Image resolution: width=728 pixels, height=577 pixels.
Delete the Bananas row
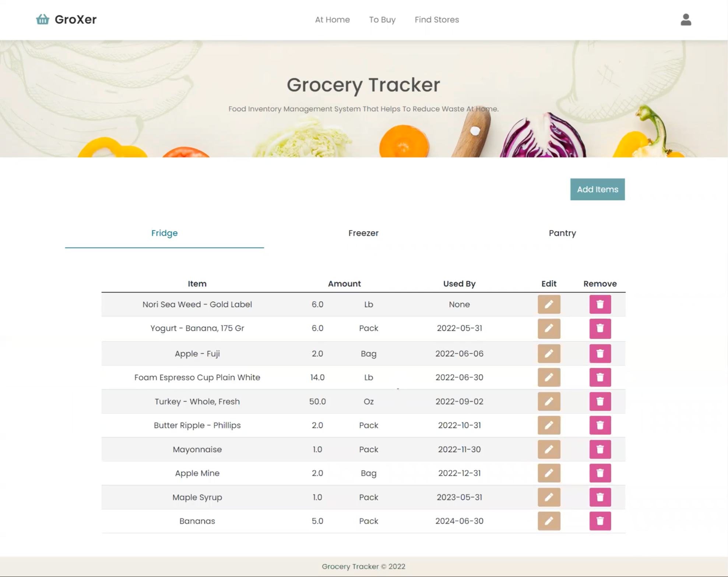(x=599, y=521)
